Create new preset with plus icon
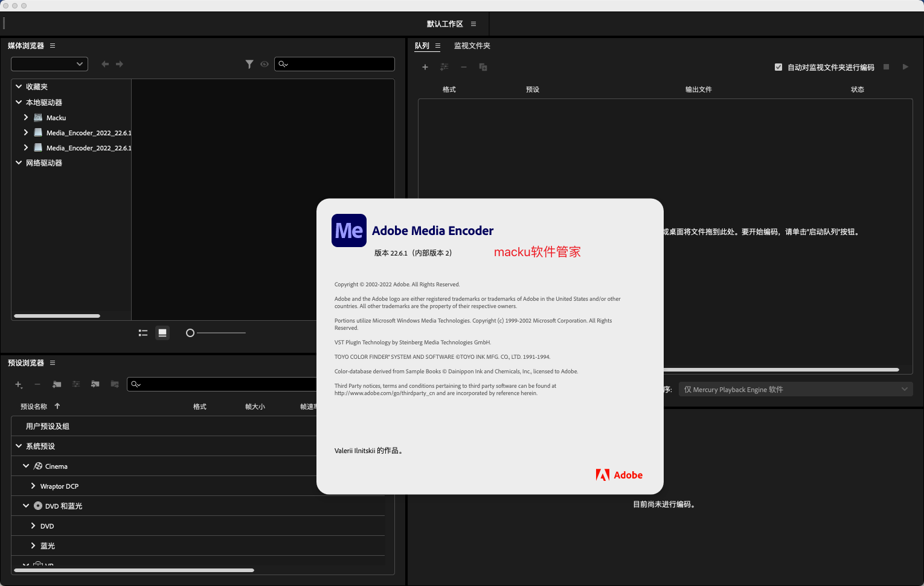The height and width of the screenshot is (586, 924). tap(19, 384)
